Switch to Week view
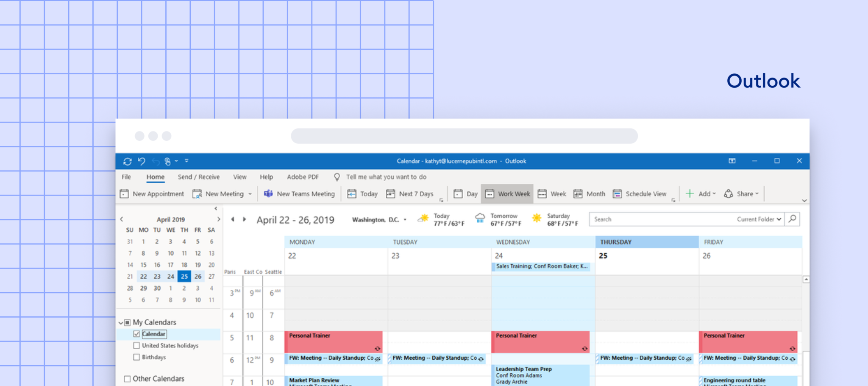This screenshot has height=386, width=868. point(552,194)
